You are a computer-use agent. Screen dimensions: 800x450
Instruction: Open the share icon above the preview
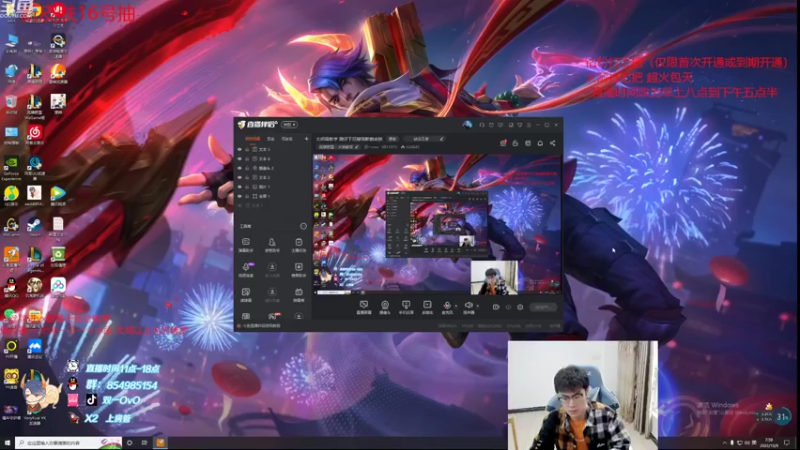553,143
